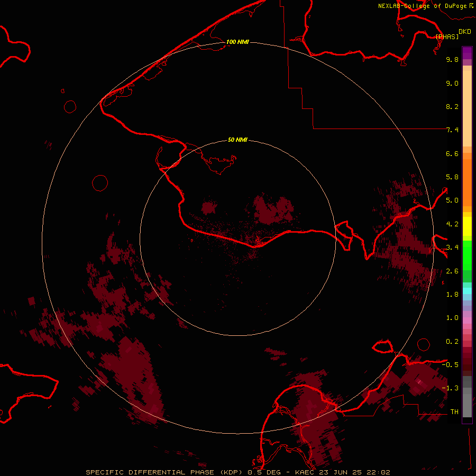This screenshot has width=476, height=476.
Task: Click the 7.4 color scale value
Action: 452,130
